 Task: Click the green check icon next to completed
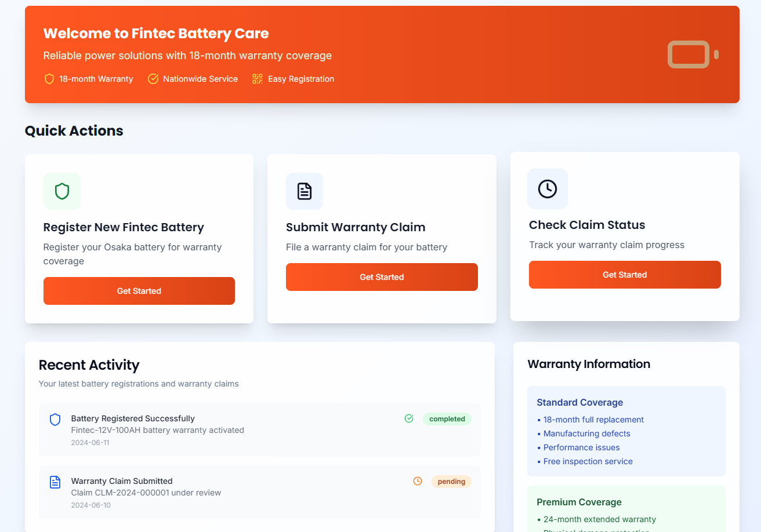[x=409, y=418]
